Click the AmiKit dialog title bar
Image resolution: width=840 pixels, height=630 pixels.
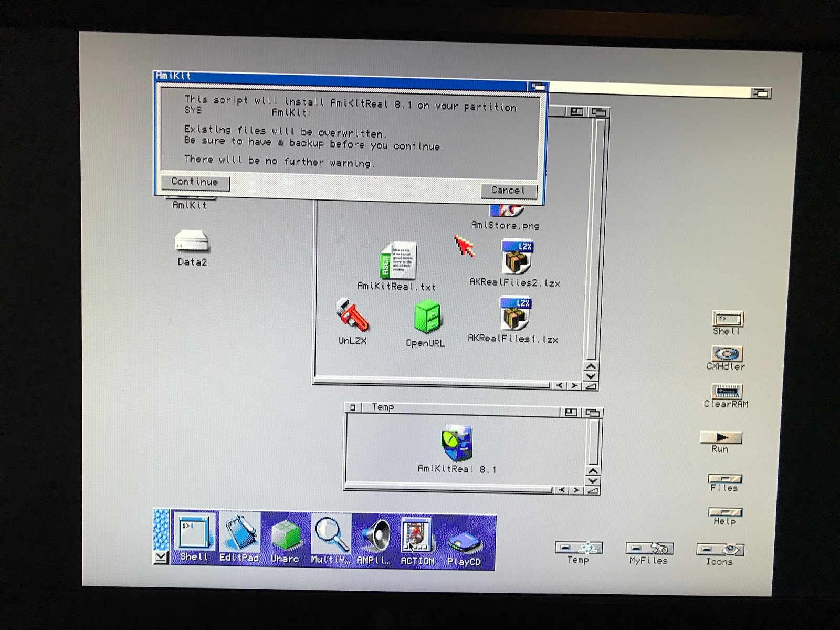click(x=341, y=81)
